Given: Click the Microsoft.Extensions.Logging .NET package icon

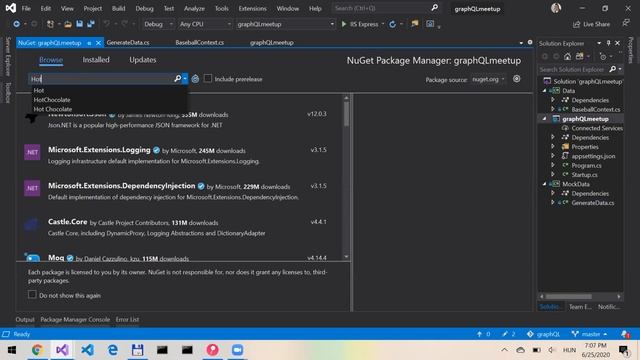Looking at the screenshot, I should click(x=32, y=152).
